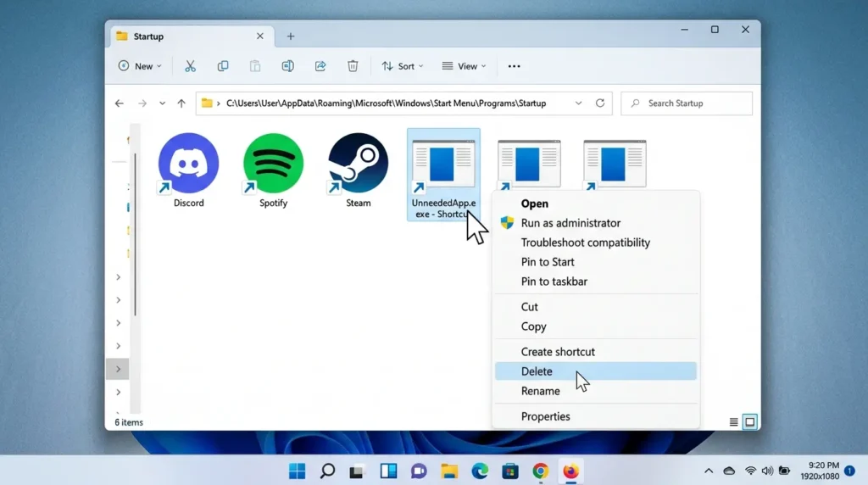Screen dimensions: 868x485
Task: Open the Sort options dropdown
Action: click(403, 66)
